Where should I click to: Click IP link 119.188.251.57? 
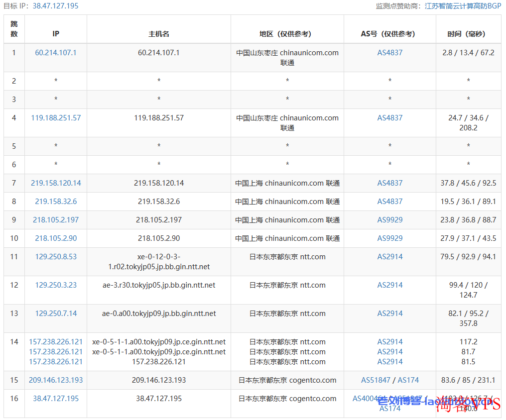pyautogui.click(x=56, y=117)
